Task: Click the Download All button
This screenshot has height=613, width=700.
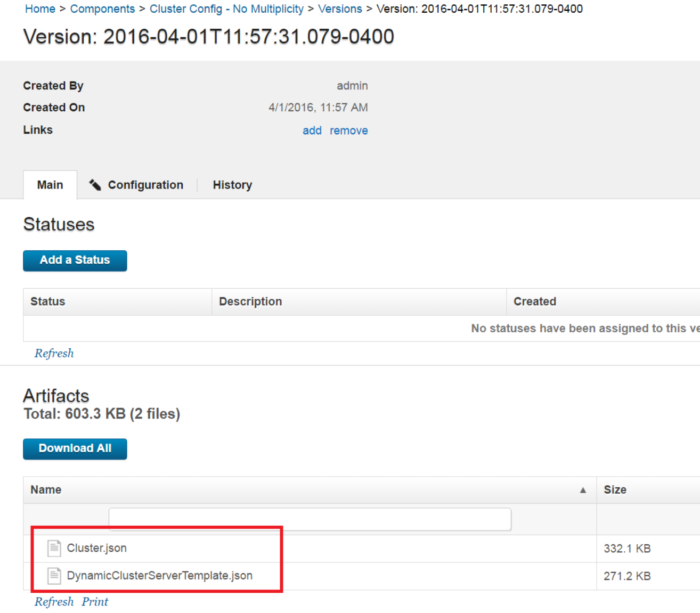Action: [75, 448]
